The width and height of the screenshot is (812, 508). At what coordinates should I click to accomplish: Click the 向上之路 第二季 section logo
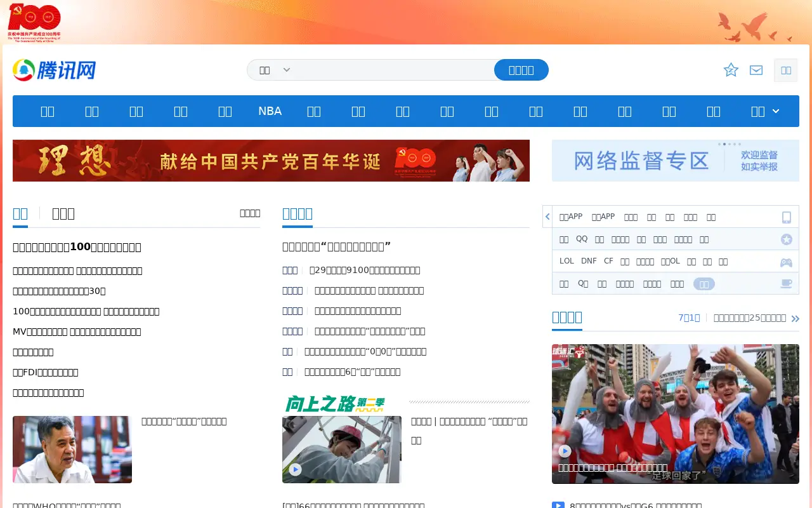point(334,404)
